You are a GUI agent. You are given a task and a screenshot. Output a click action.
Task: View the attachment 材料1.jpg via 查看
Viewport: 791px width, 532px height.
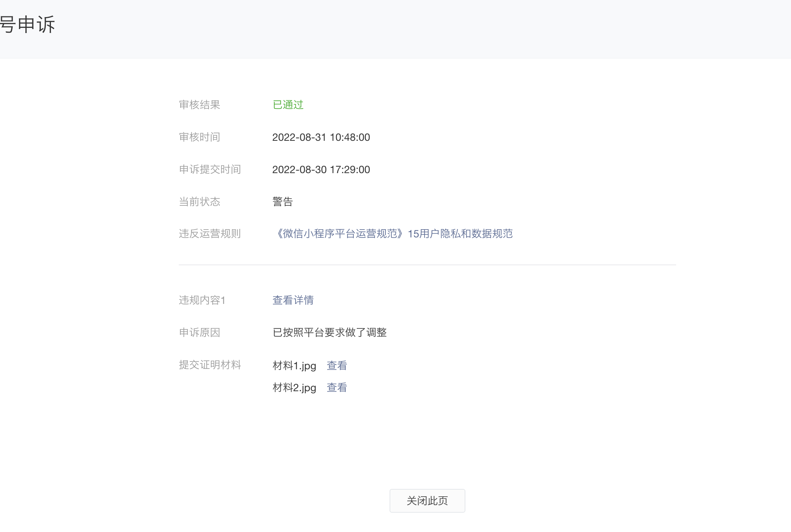[x=337, y=366]
